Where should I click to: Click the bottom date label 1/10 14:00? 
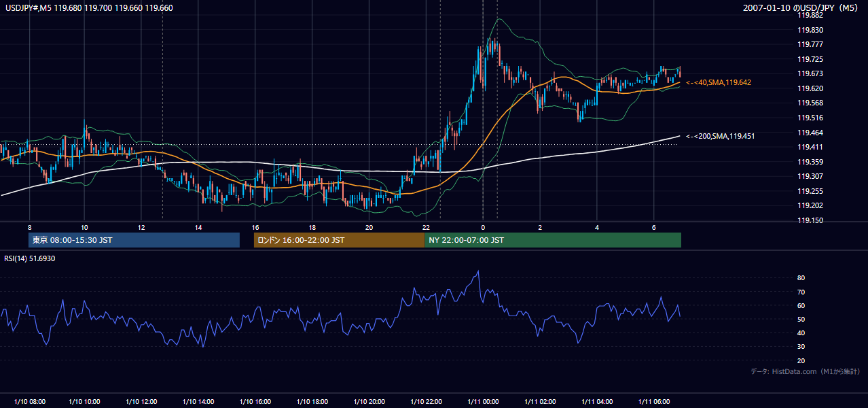(x=198, y=401)
